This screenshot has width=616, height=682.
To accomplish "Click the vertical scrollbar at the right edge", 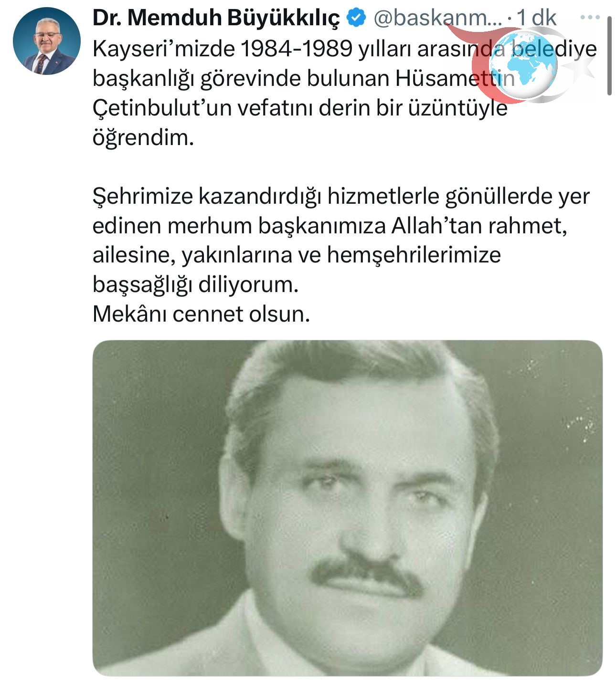I will click(x=609, y=56).
